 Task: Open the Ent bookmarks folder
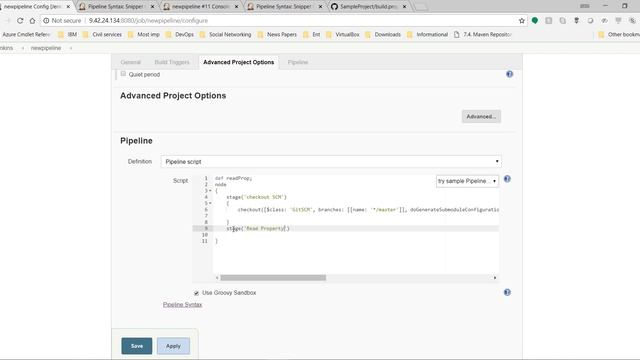(x=311, y=35)
